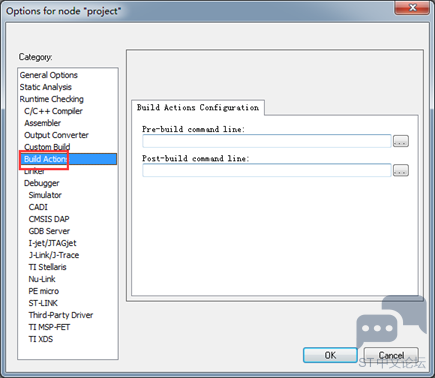Click the Post-build command line field
Viewport: 435px width, 378px height.
coord(267,170)
